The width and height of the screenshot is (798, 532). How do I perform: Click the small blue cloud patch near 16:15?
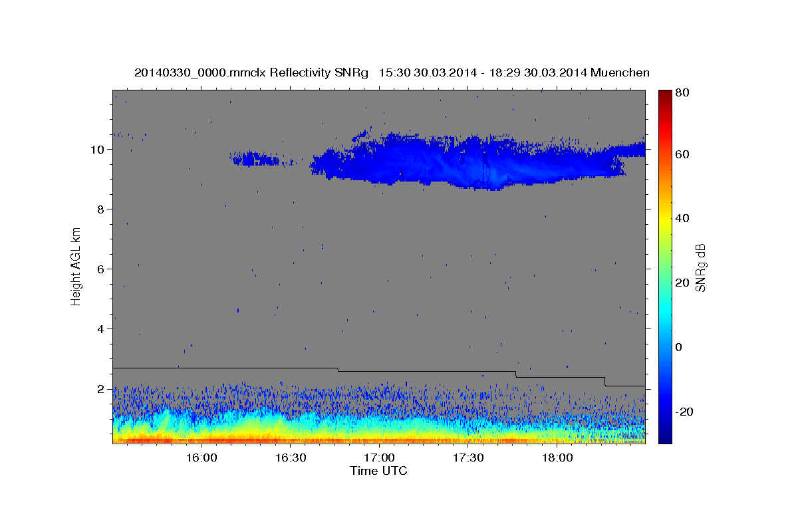(x=256, y=158)
